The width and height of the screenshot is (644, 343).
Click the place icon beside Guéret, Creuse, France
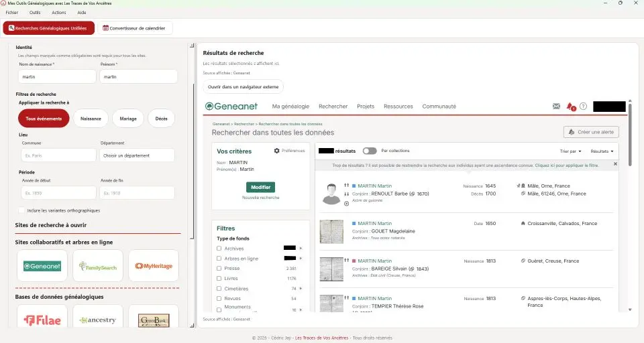pyautogui.click(x=523, y=261)
